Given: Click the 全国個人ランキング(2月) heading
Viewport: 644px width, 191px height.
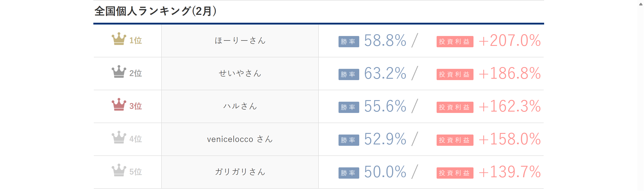Looking at the screenshot, I should 155,11.
